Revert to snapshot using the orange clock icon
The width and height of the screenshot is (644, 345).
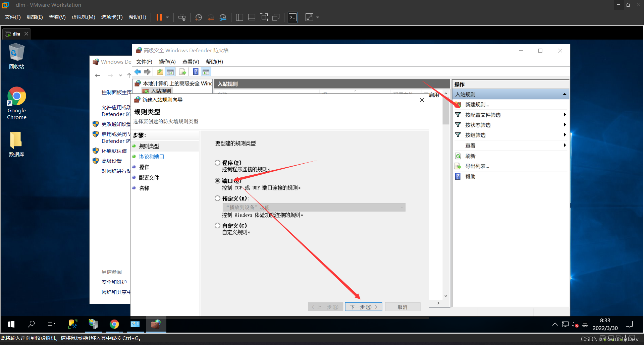211,17
